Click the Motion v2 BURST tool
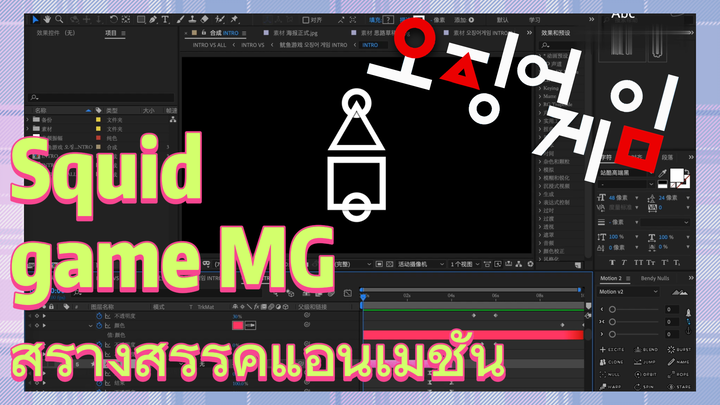Image resolution: width=720 pixels, height=405 pixels. (679, 349)
